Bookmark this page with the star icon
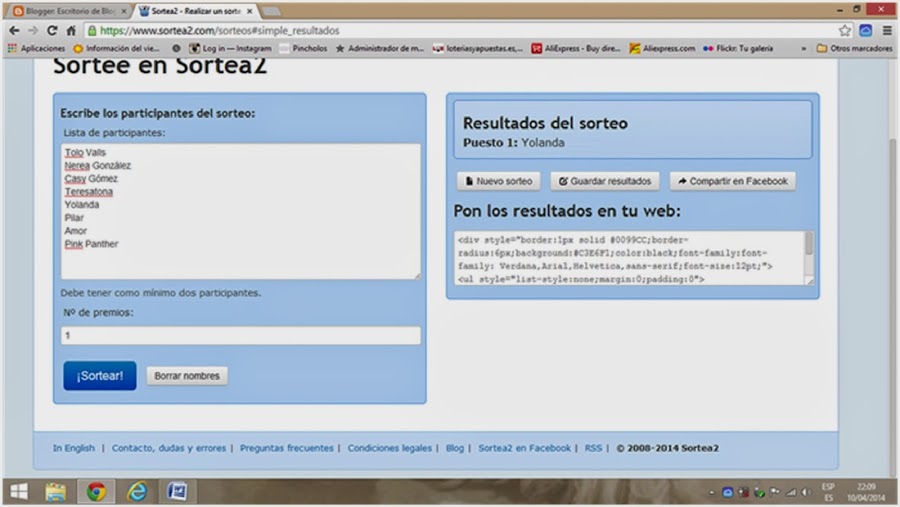The height and width of the screenshot is (507, 900). pos(844,30)
